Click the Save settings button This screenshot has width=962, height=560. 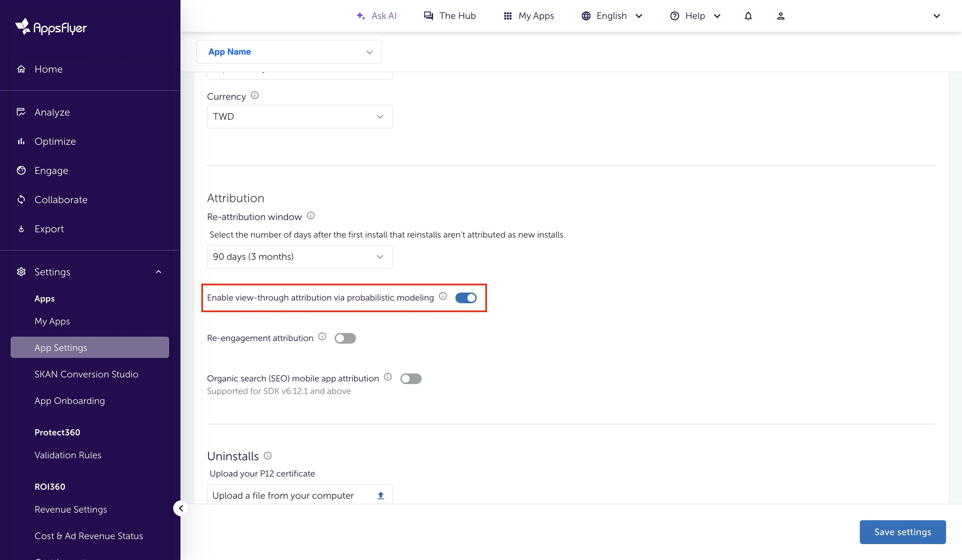[902, 532]
